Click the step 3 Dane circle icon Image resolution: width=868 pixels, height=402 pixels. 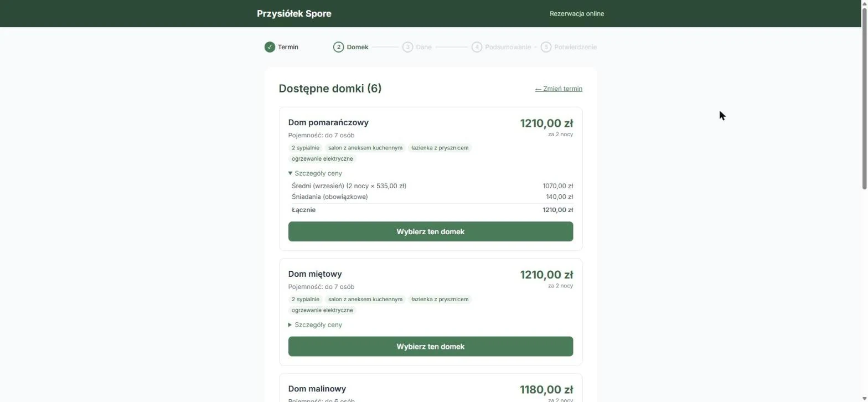[x=407, y=47]
